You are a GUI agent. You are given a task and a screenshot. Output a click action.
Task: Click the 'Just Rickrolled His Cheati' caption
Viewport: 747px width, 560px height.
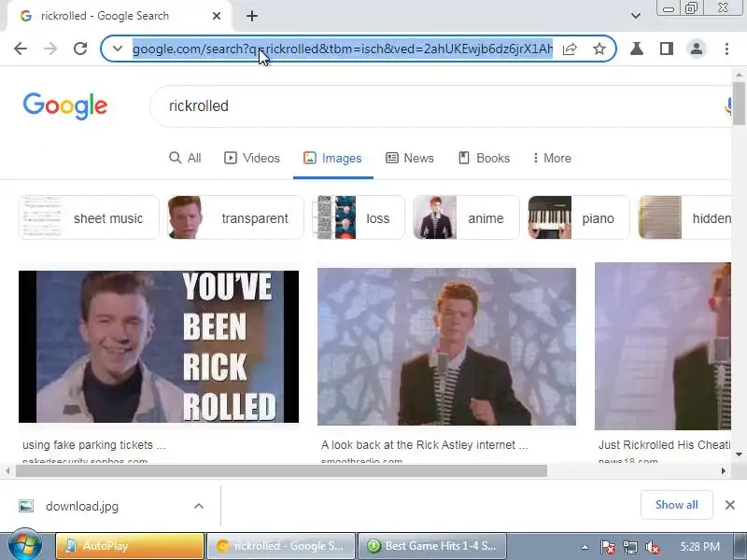click(664, 445)
